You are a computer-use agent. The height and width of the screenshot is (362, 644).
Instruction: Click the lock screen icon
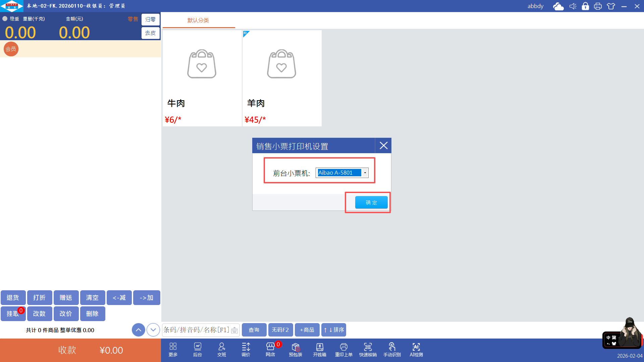pos(585,6)
